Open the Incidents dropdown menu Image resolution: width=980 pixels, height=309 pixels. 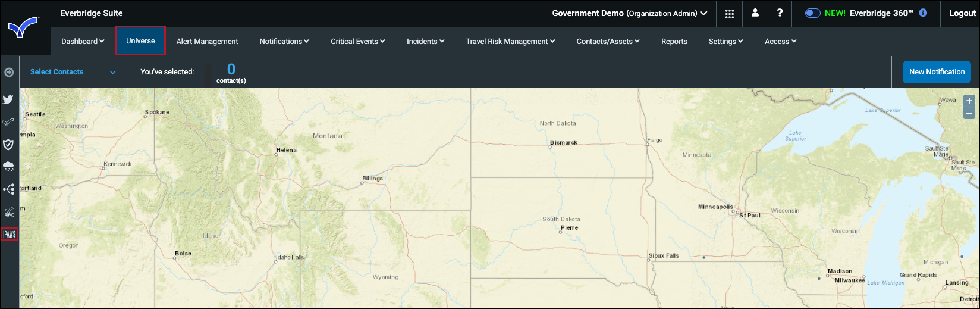(426, 41)
